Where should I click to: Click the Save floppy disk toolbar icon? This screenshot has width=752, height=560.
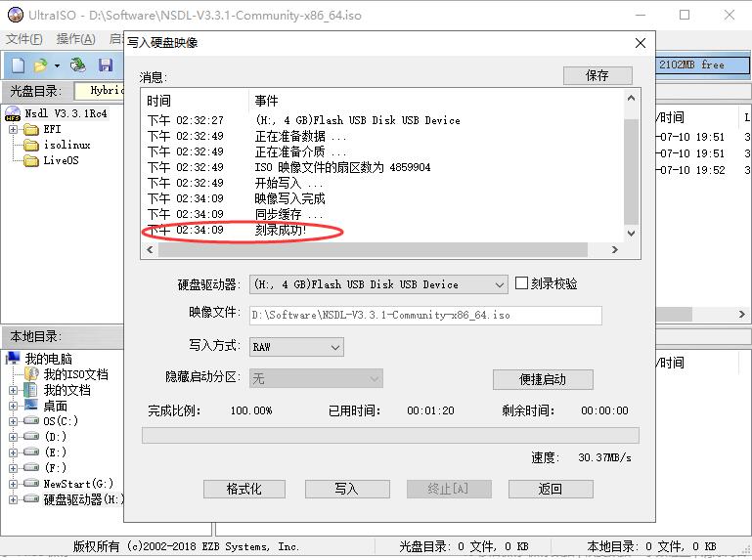(105, 65)
